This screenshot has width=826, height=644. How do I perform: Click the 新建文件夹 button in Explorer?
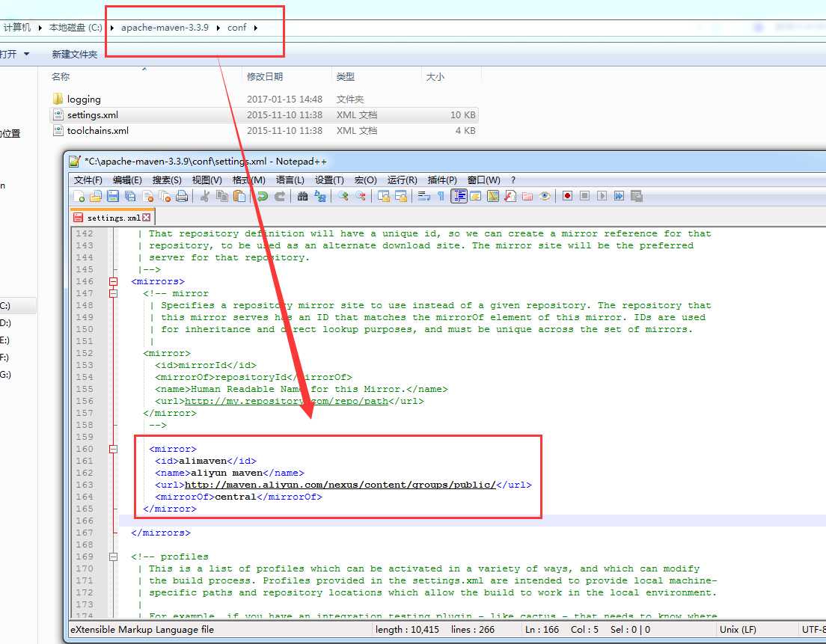click(74, 55)
